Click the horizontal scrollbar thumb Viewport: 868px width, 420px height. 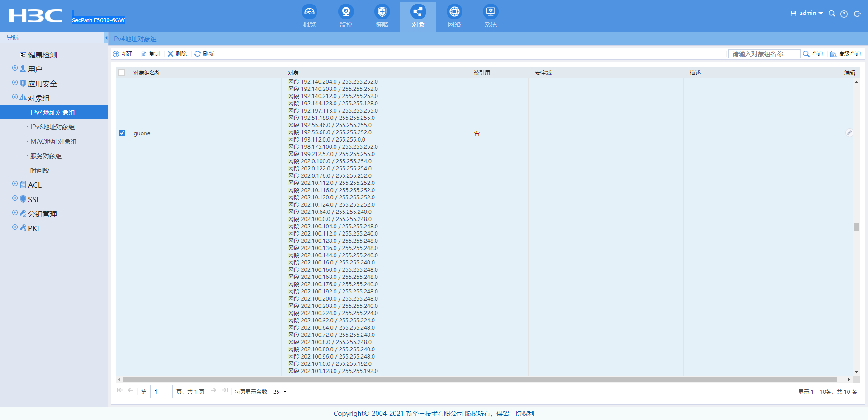click(480, 380)
